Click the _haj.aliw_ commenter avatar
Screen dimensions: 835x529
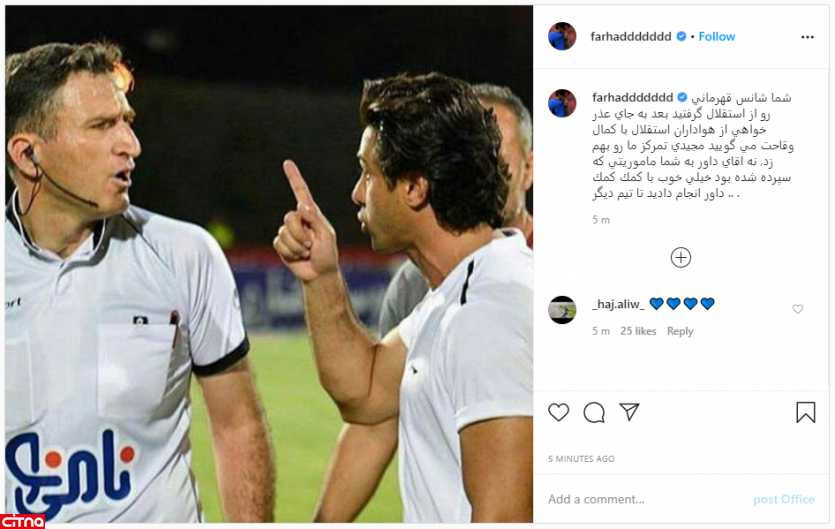(x=562, y=310)
